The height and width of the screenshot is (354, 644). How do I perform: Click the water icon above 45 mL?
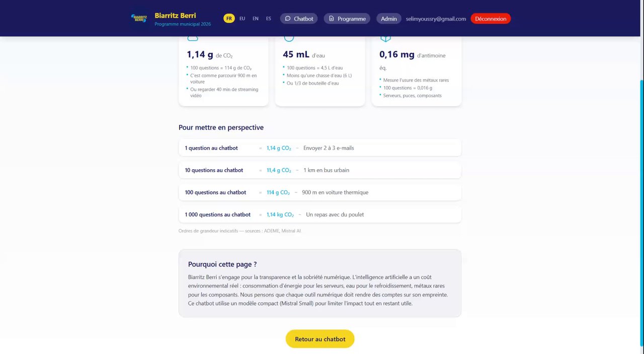click(289, 38)
